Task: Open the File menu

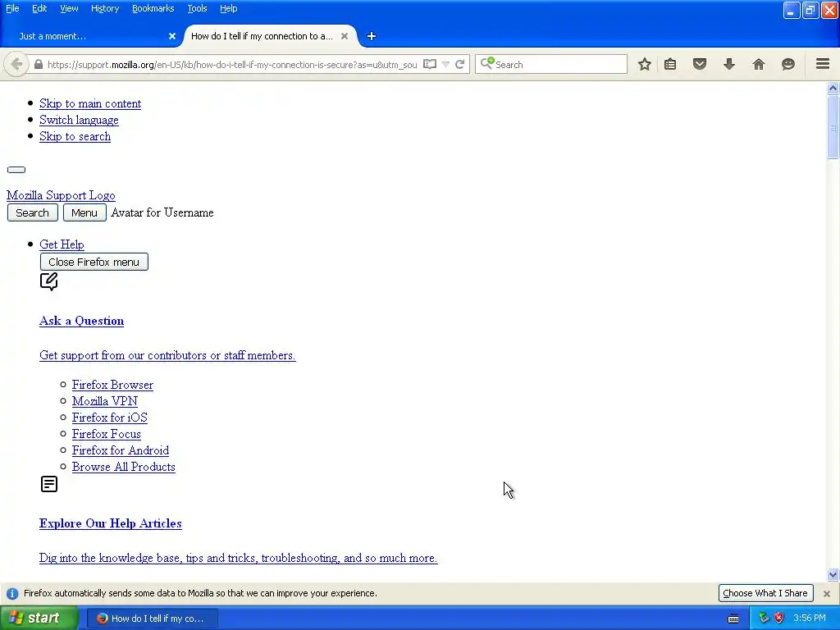Action: tap(12, 8)
